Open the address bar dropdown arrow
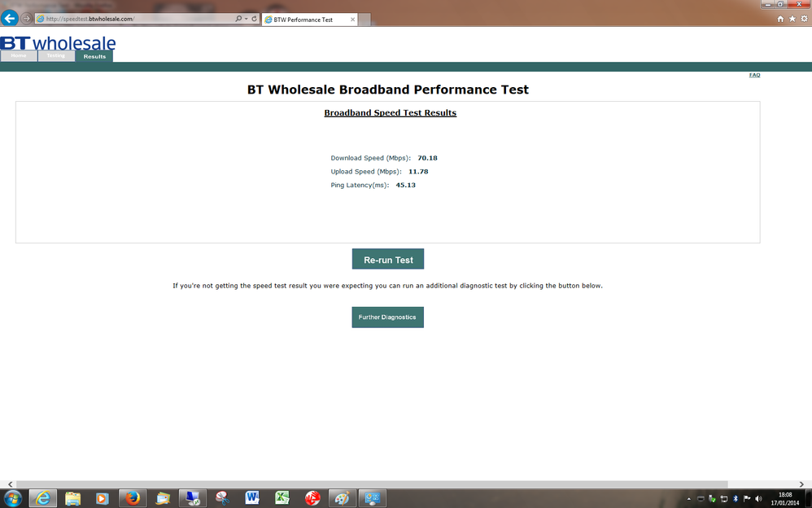 click(x=246, y=19)
